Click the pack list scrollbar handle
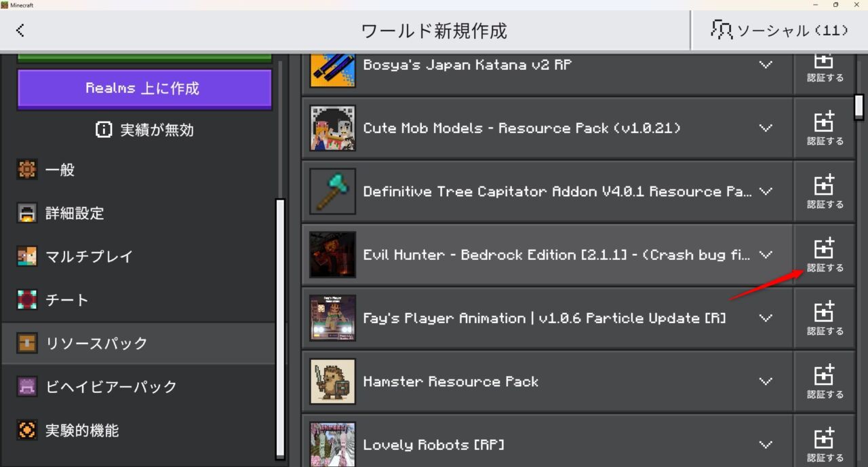 pyautogui.click(x=859, y=107)
